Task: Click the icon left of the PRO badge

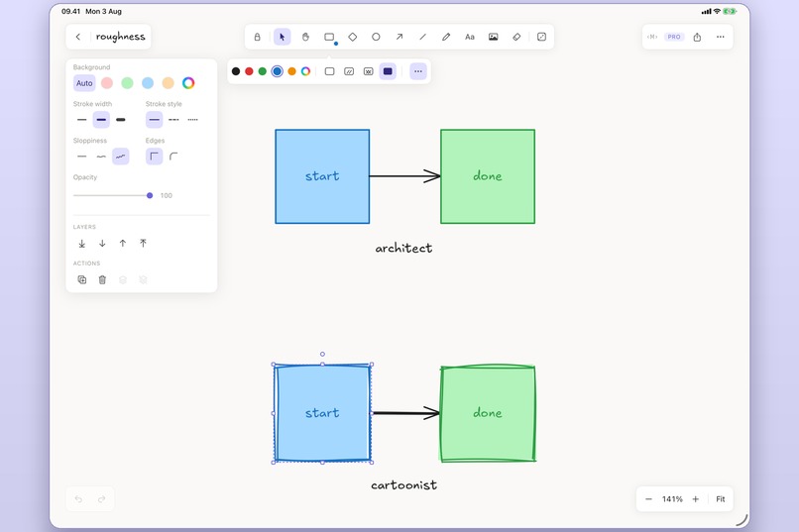Action: [x=652, y=37]
